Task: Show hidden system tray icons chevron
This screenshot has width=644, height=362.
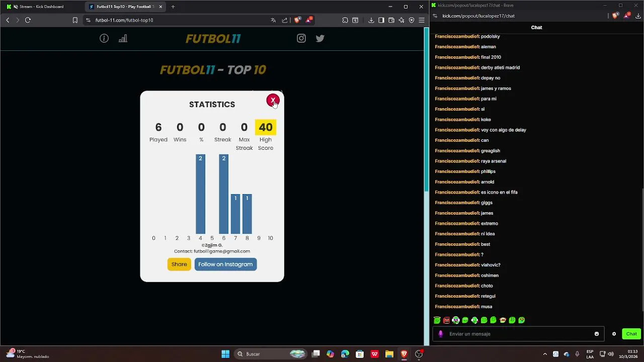Action: 545,354
